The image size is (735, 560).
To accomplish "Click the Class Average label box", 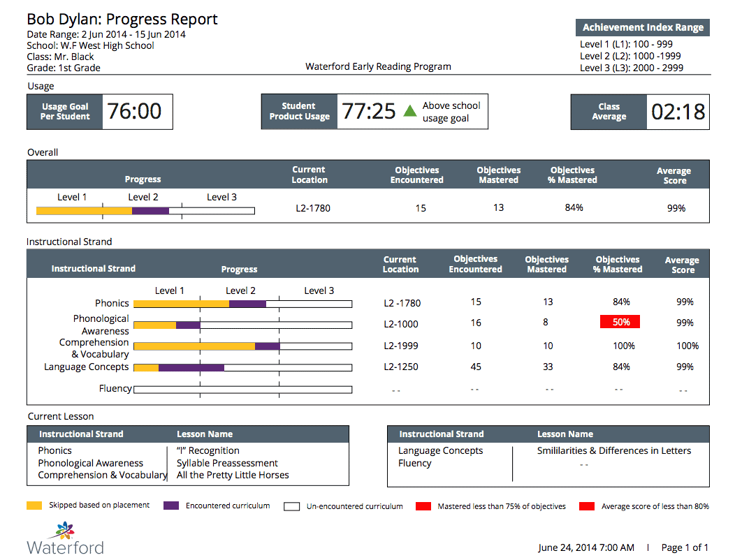I will (x=609, y=112).
